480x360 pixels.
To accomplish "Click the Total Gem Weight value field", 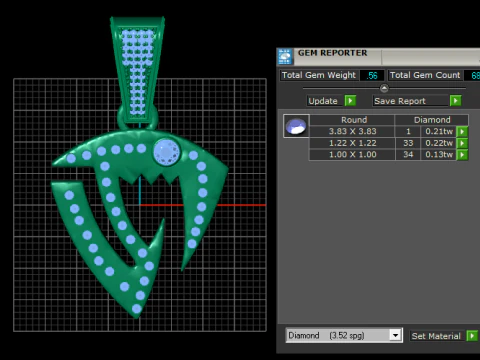I will coord(372,75).
